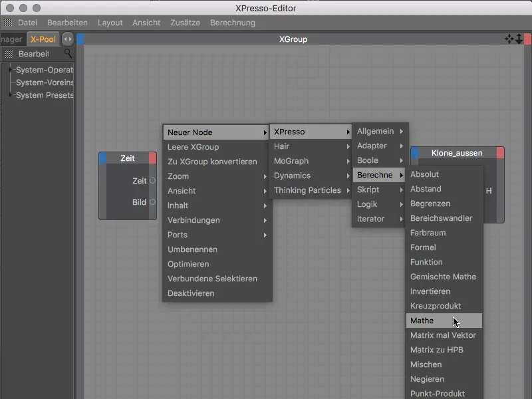Create a Gemischte Mathe node

pyautogui.click(x=444, y=277)
